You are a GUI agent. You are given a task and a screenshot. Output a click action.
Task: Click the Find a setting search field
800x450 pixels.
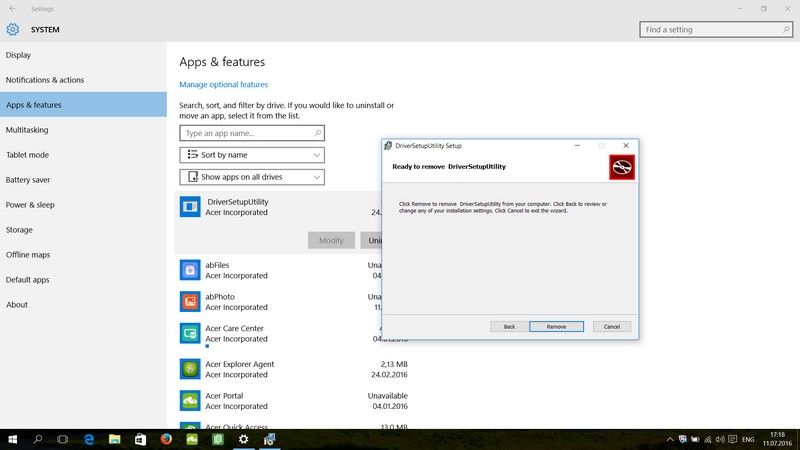716,30
